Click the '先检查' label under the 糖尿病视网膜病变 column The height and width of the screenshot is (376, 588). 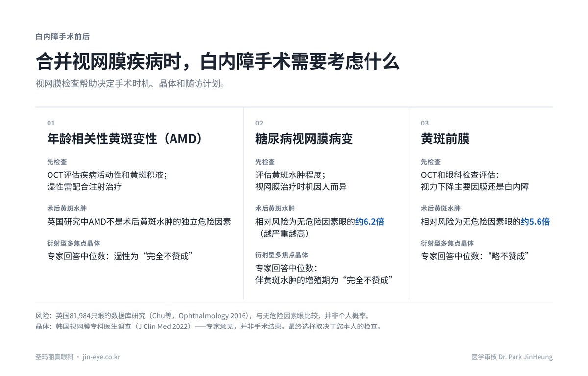click(x=265, y=162)
